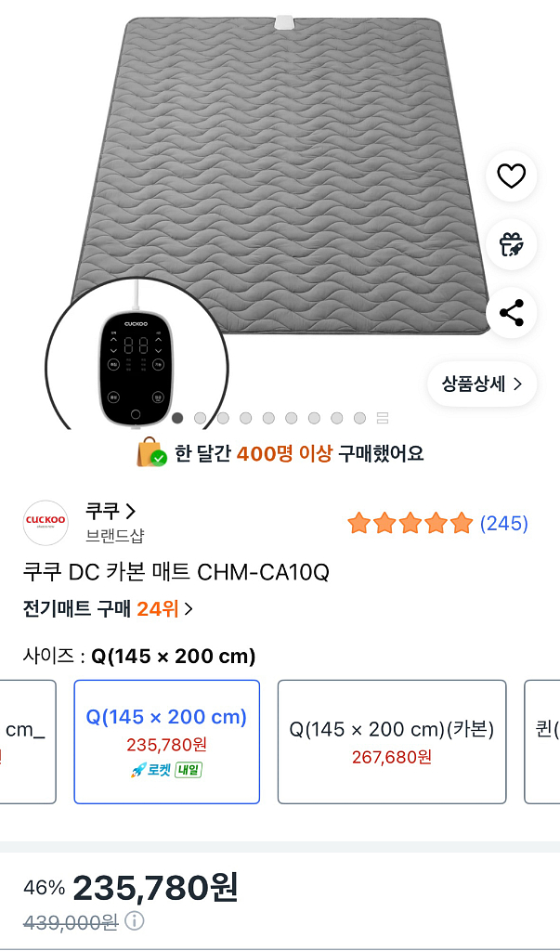Click the 상품상세 button
The width and height of the screenshot is (560, 951).
[x=481, y=383]
